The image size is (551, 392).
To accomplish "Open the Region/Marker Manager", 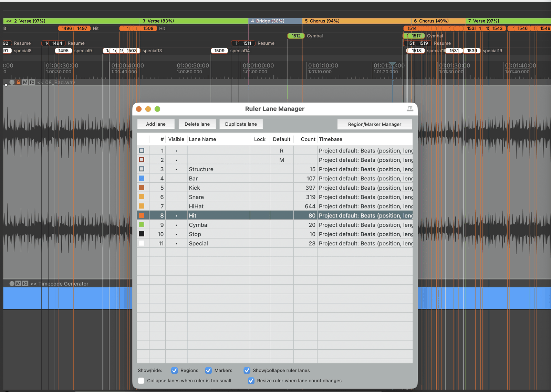I will tap(375, 124).
